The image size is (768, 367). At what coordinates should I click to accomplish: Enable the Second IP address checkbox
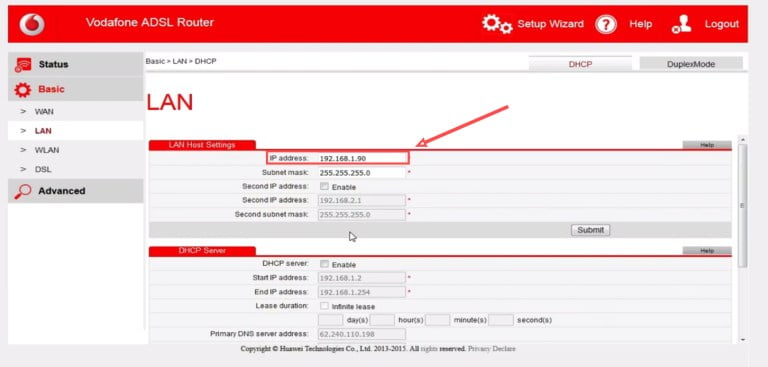pyautogui.click(x=324, y=187)
